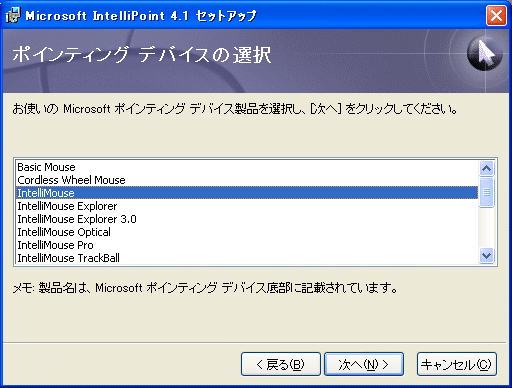Pick the IntelliMouse Explorer entry (no version number)

[x=247, y=206]
